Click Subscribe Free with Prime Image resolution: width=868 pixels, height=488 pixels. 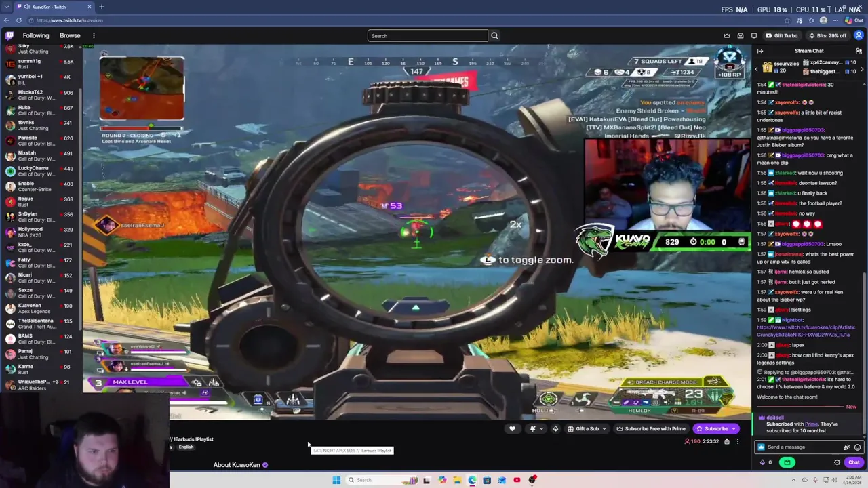650,428
